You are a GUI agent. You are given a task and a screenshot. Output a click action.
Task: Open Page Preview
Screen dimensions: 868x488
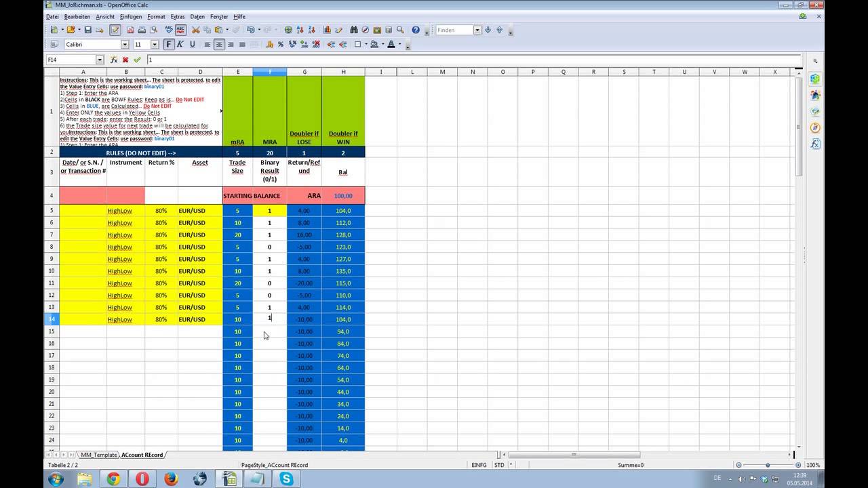coord(154,30)
